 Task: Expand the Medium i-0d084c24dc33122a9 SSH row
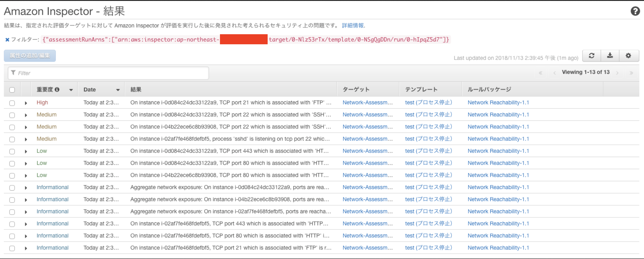click(26, 115)
